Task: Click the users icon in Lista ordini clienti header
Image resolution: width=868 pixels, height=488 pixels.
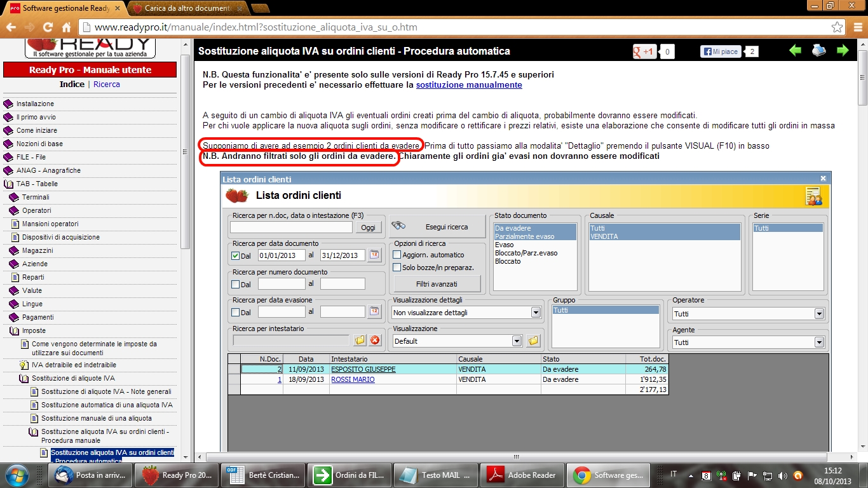Action: 813,196
